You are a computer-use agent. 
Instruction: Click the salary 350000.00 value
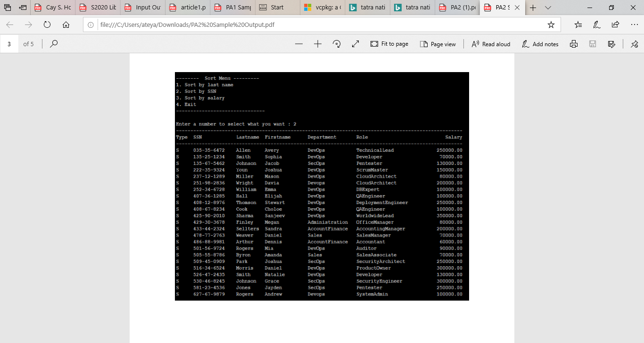(x=449, y=216)
